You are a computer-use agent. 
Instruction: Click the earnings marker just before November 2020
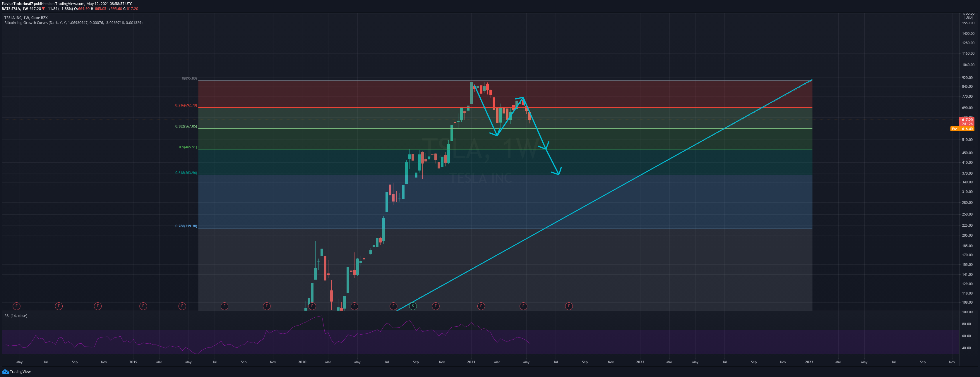point(436,306)
